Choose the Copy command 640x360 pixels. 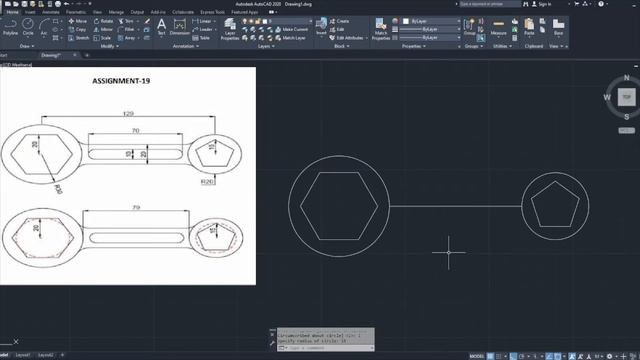(x=77, y=29)
